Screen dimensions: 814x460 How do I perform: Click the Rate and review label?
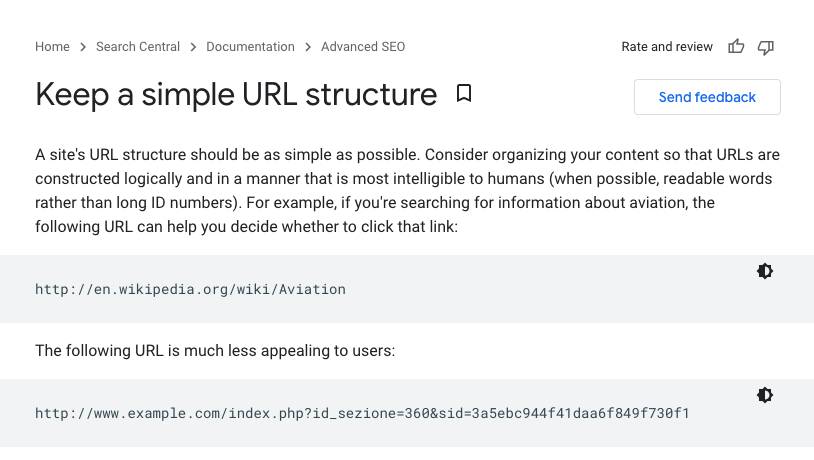point(667,47)
